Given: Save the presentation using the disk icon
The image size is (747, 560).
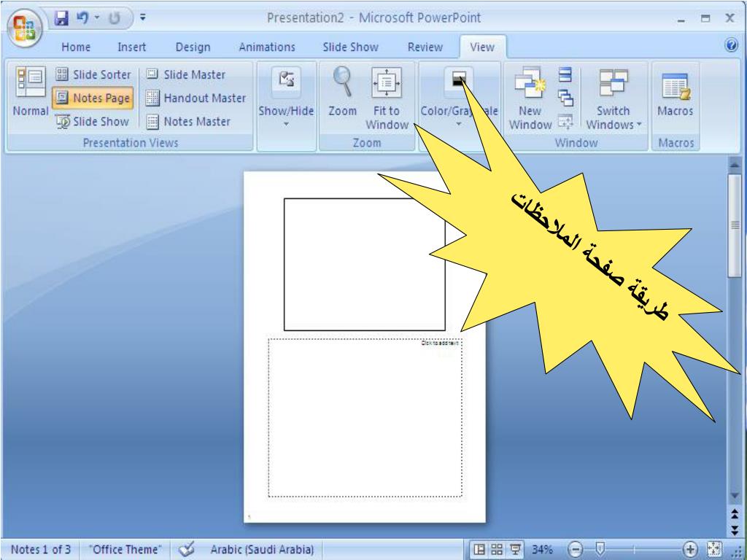Looking at the screenshot, I should point(61,18).
